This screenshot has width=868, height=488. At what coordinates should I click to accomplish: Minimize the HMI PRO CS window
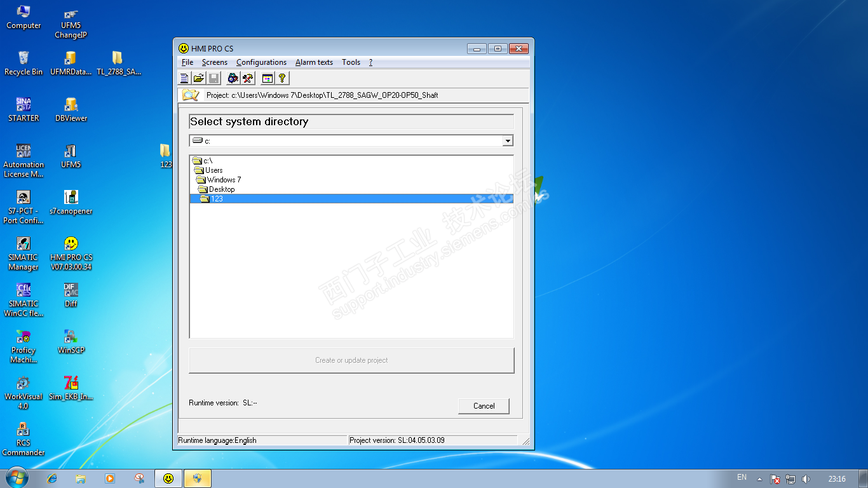(x=477, y=49)
